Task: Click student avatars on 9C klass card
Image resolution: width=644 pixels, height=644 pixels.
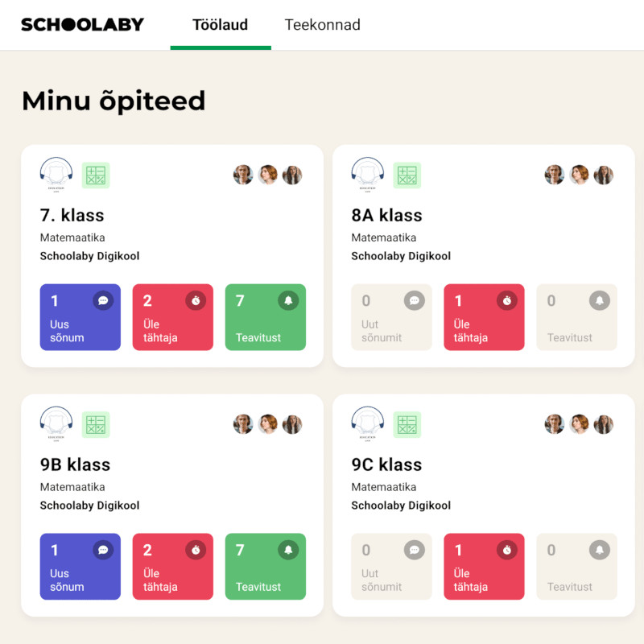Action: (x=578, y=425)
